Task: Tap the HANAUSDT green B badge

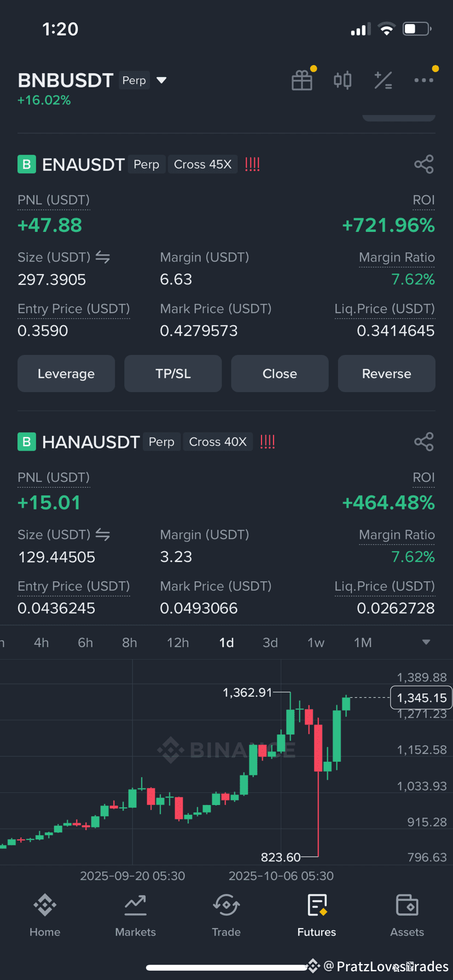Action: pos(26,441)
